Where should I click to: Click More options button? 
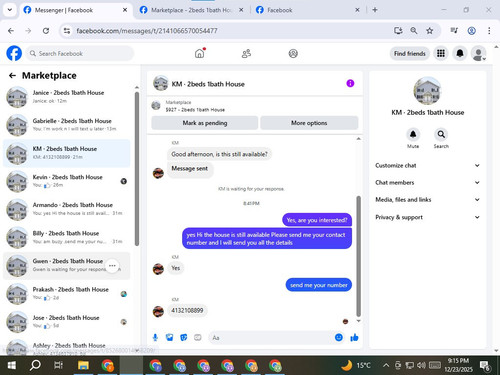[x=309, y=123]
